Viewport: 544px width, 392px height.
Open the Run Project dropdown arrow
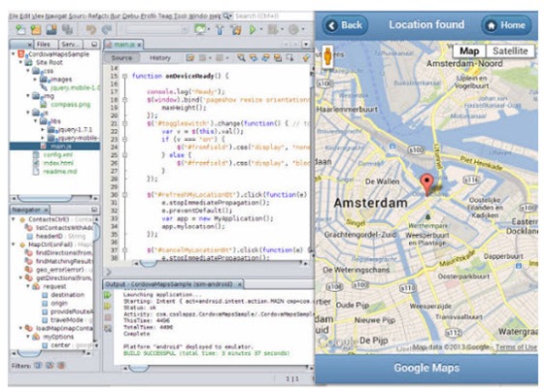click(x=261, y=30)
